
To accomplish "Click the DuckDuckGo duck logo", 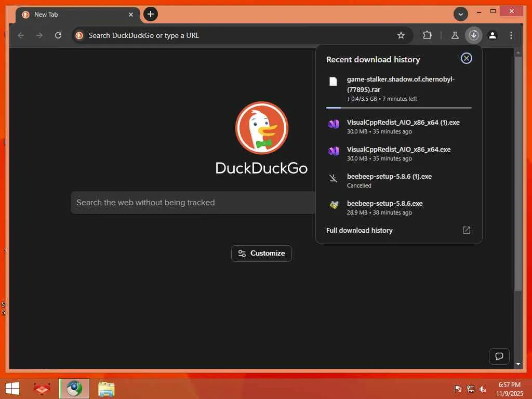I will pyautogui.click(x=262, y=128).
